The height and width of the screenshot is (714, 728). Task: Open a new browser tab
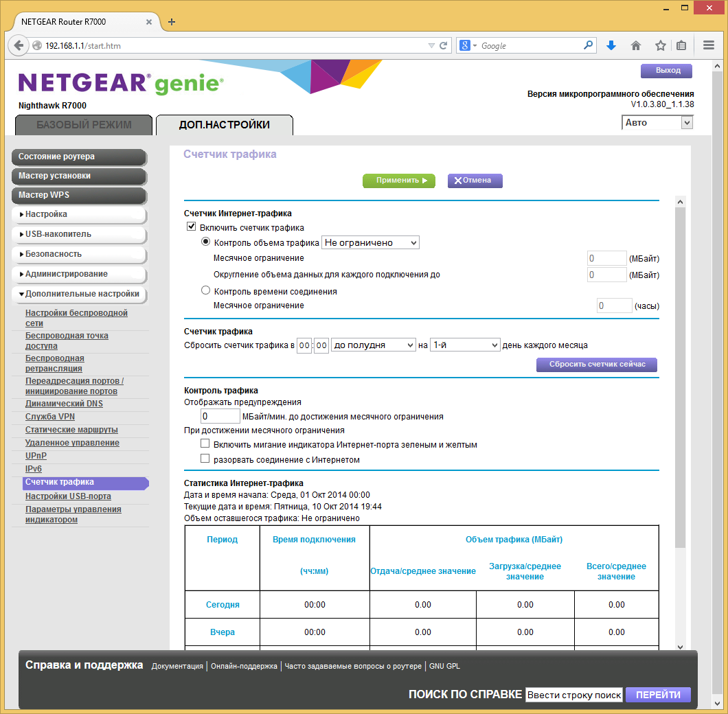click(171, 22)
